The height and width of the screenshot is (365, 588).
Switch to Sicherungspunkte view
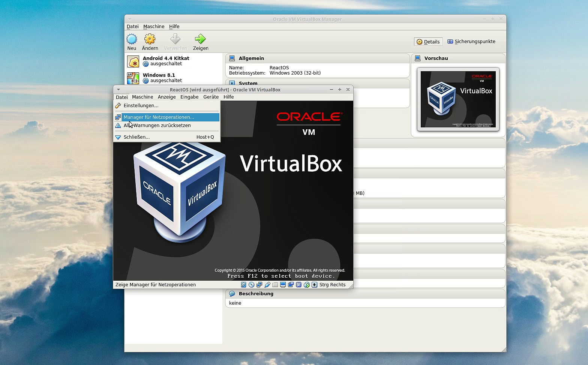tap(471, 42)
